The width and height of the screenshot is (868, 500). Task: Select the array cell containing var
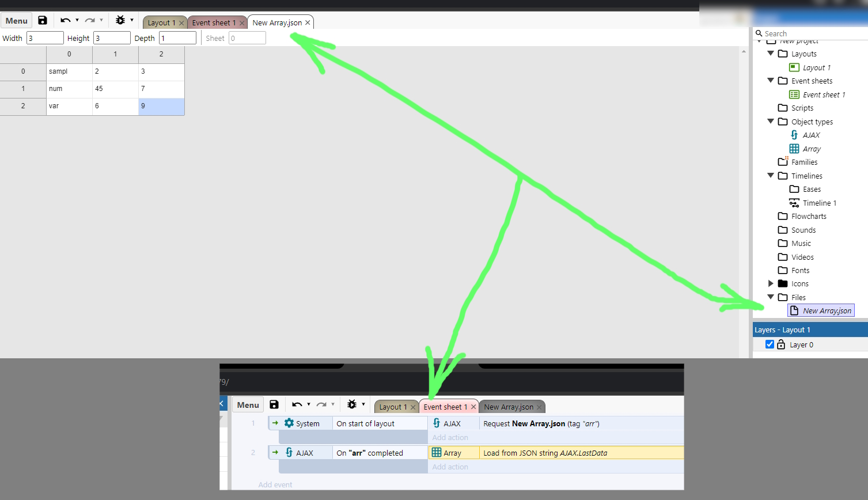(69, 106)
